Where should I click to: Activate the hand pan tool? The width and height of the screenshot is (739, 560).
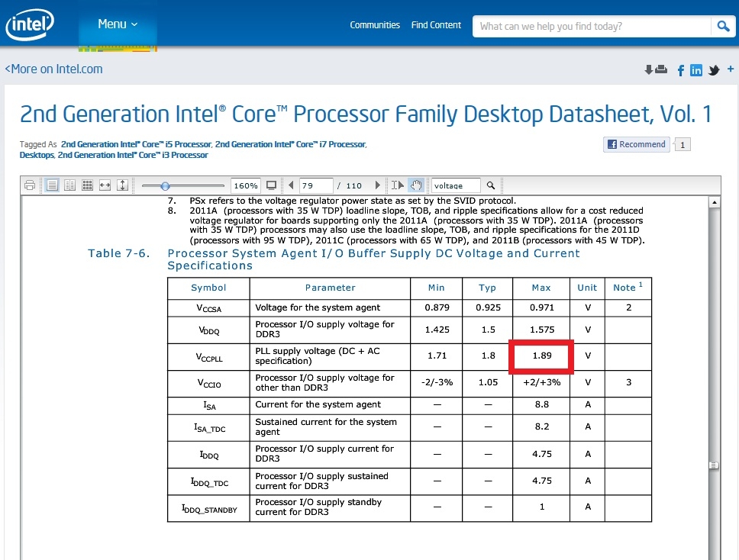pyautogui.click(x=416, y=185)
